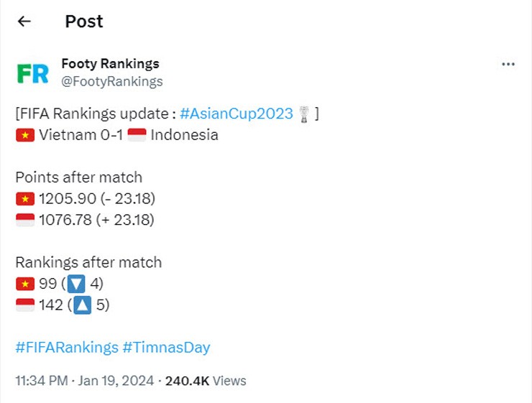Click the blue up-triangle ranking icon

coord(82,305)
